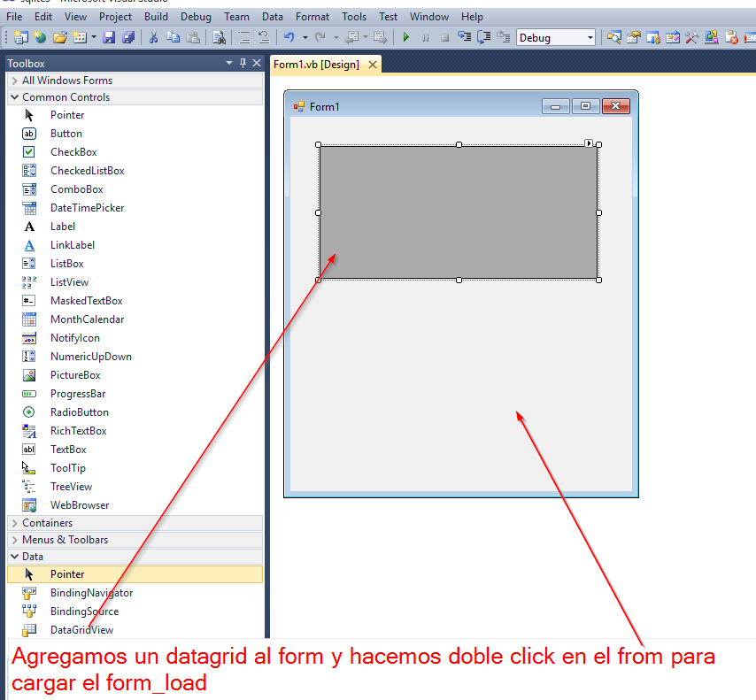Open the Debug configuration combo box

click(x=556, y=37)
